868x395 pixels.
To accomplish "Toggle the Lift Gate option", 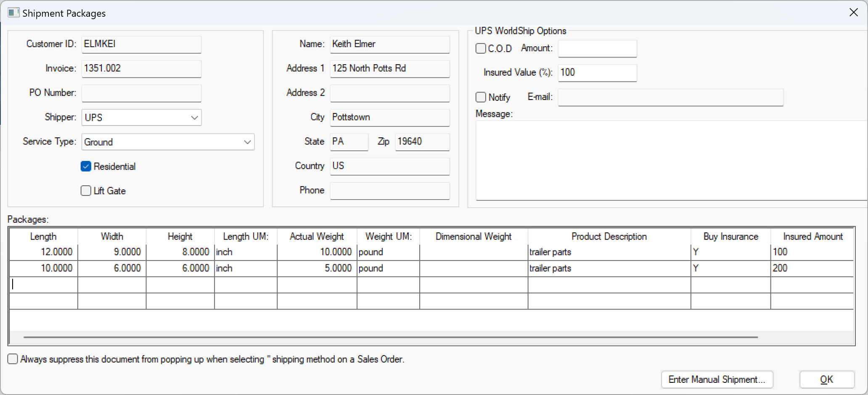I will tap(86, 191).
